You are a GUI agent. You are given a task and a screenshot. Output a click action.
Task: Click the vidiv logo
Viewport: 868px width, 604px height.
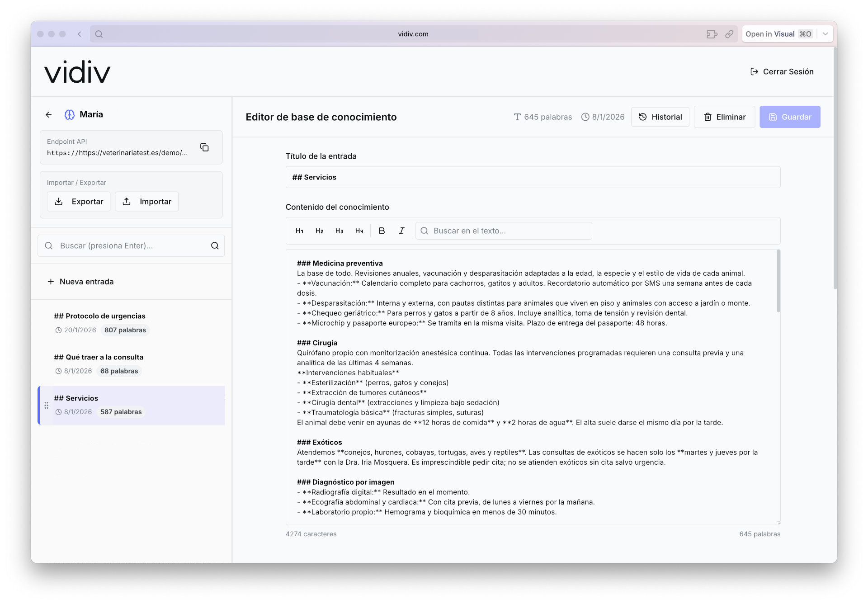pos(77,72)
